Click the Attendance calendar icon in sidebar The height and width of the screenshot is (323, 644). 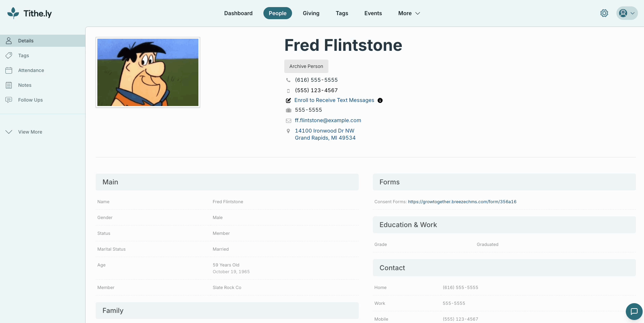(9, 70)
